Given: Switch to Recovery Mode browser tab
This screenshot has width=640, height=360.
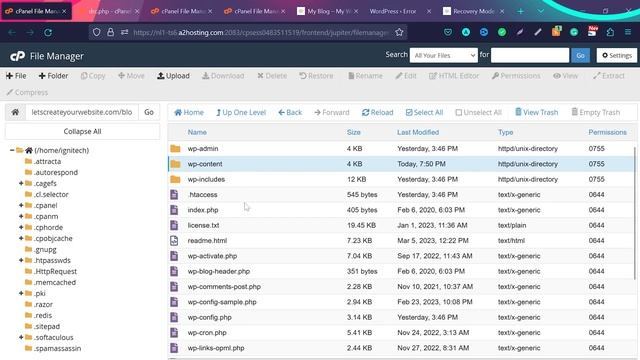Looking at the screenshot, I should point(473,11).
